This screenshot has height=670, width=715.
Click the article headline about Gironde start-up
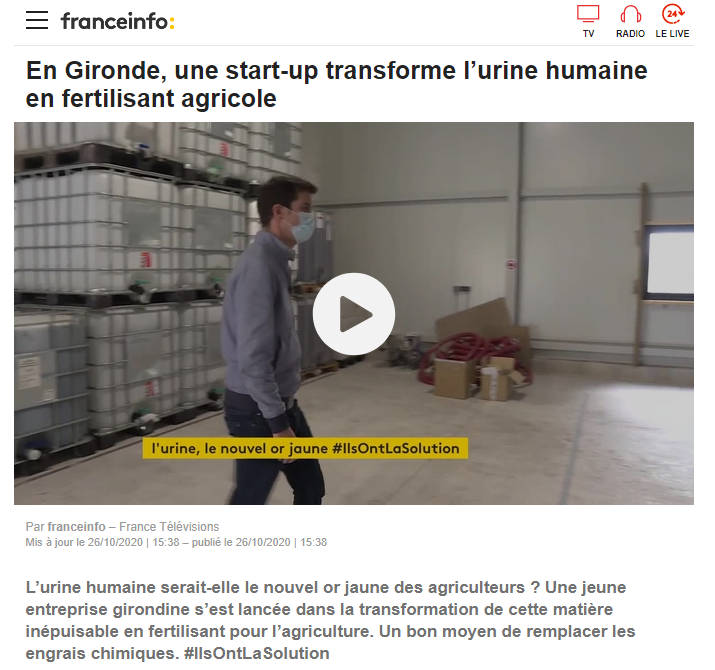tap(337, 84)
